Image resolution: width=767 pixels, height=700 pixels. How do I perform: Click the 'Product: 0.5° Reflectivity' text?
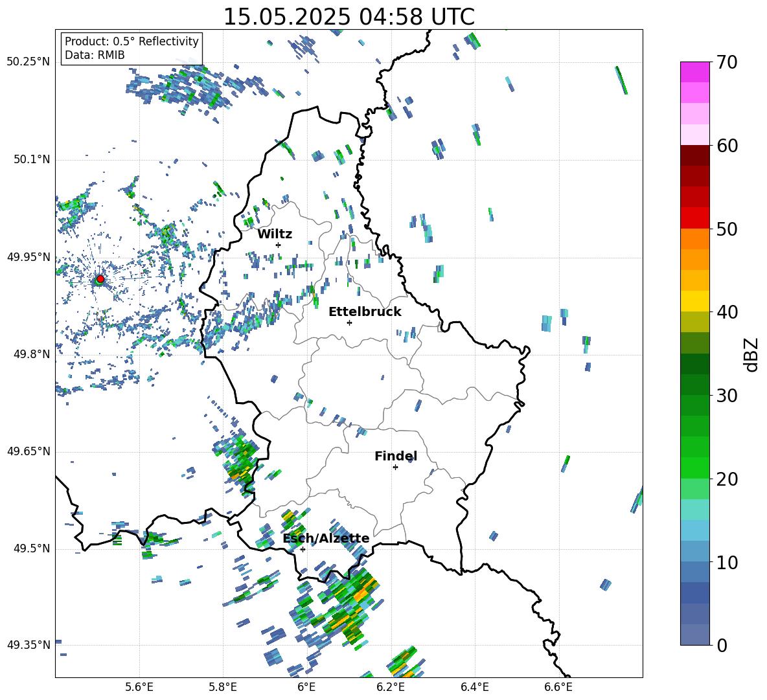[x=132, y=41]
